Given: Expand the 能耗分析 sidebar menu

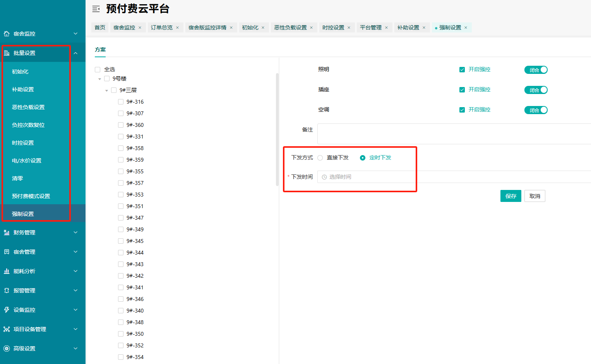Looking at the screenshot, I should tap(43, 271).
